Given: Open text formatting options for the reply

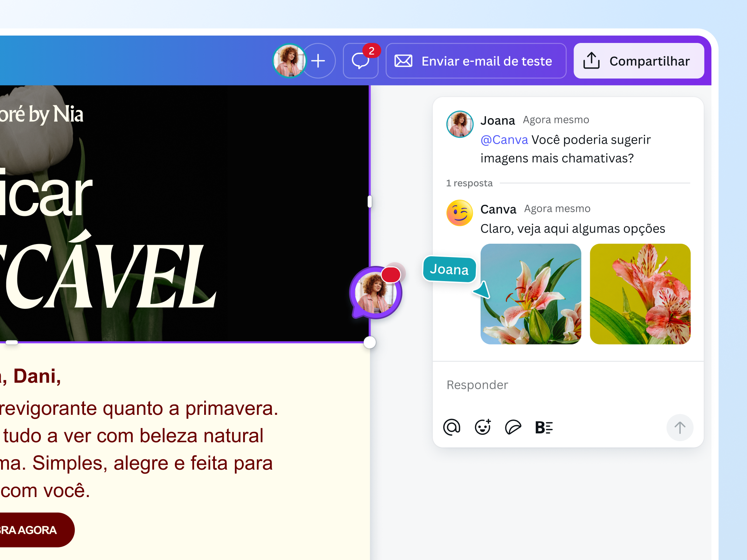Looking at the screenshot, I should coord(544,427).
